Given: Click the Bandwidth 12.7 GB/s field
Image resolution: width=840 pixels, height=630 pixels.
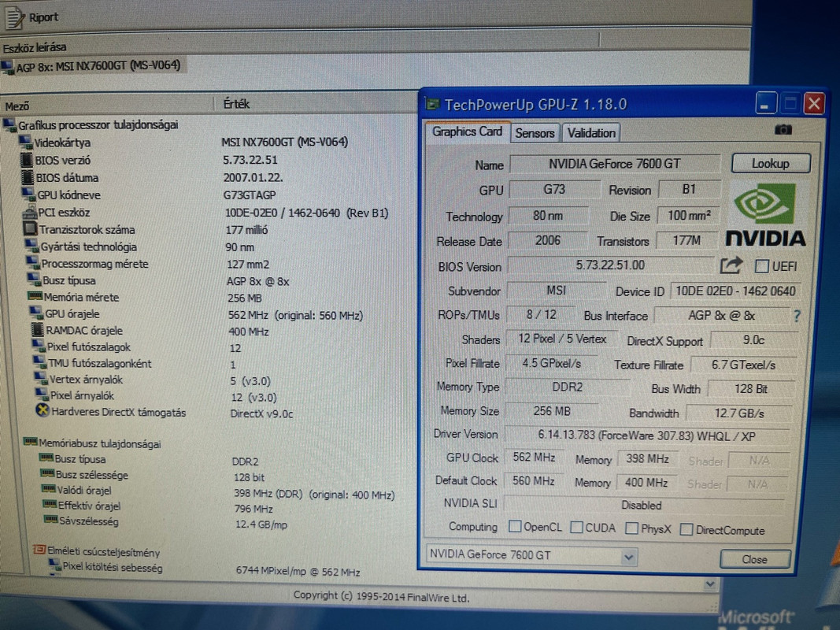Looking at the screenshot, I should coord(739,413).
